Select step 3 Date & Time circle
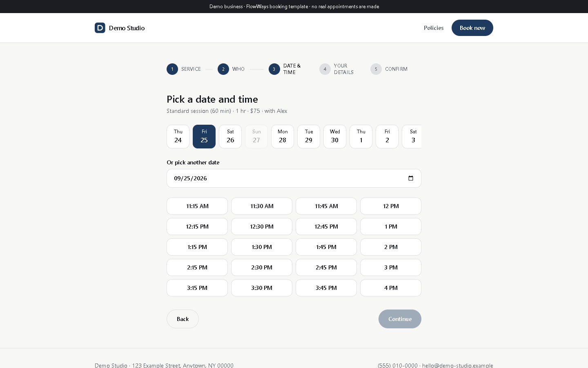This screenshot has width=588, height=368. (x=274, y=69)
